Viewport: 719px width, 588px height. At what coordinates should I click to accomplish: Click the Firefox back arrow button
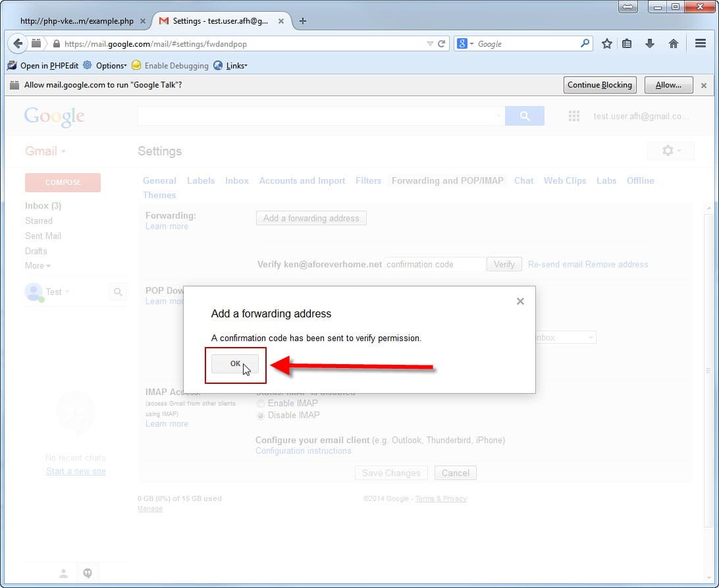(x=18, y=43)
